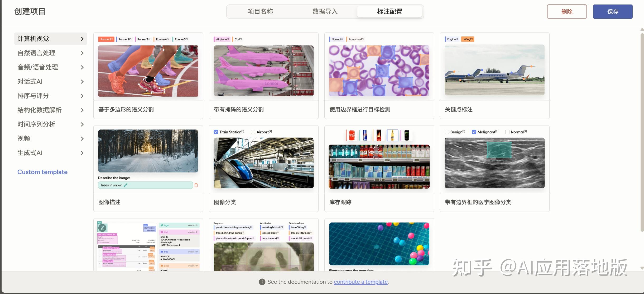644x294 pixels.
Task: Switch to the 数据导入 tab
Action: click(x=325, y=12)
